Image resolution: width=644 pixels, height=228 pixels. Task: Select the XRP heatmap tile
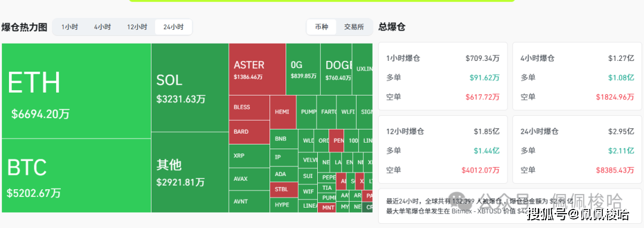(x=249, y=156)
